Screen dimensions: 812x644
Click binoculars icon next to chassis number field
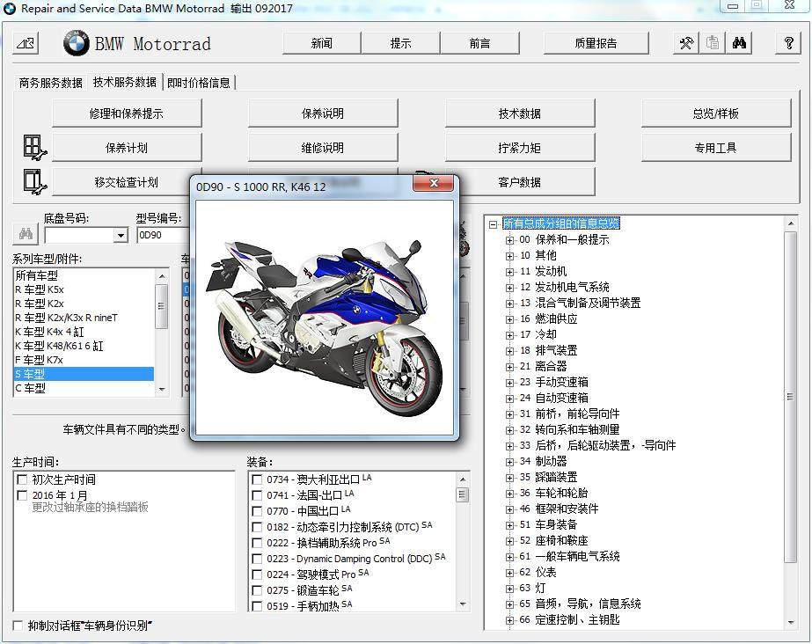click(26, 235)
